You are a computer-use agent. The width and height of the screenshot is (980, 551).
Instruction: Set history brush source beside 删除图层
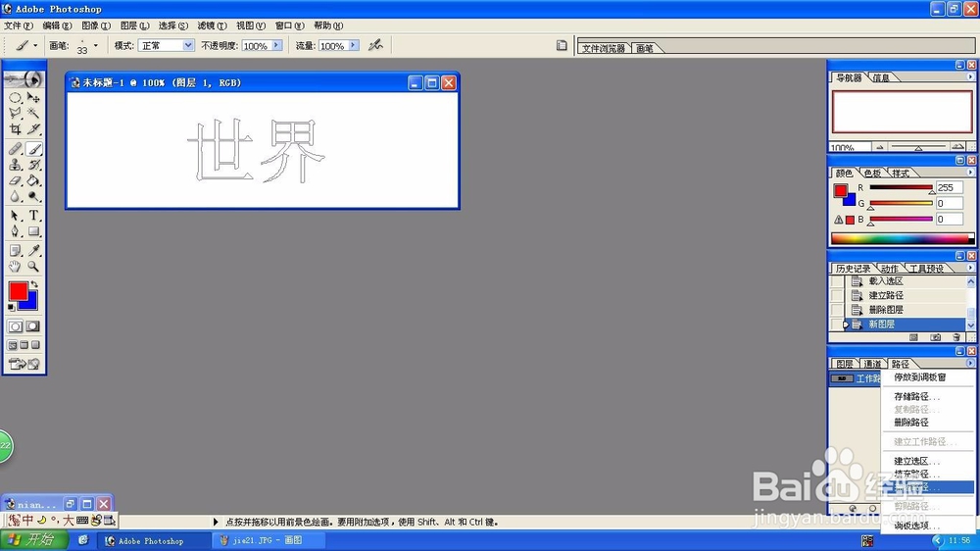(837, 310)
